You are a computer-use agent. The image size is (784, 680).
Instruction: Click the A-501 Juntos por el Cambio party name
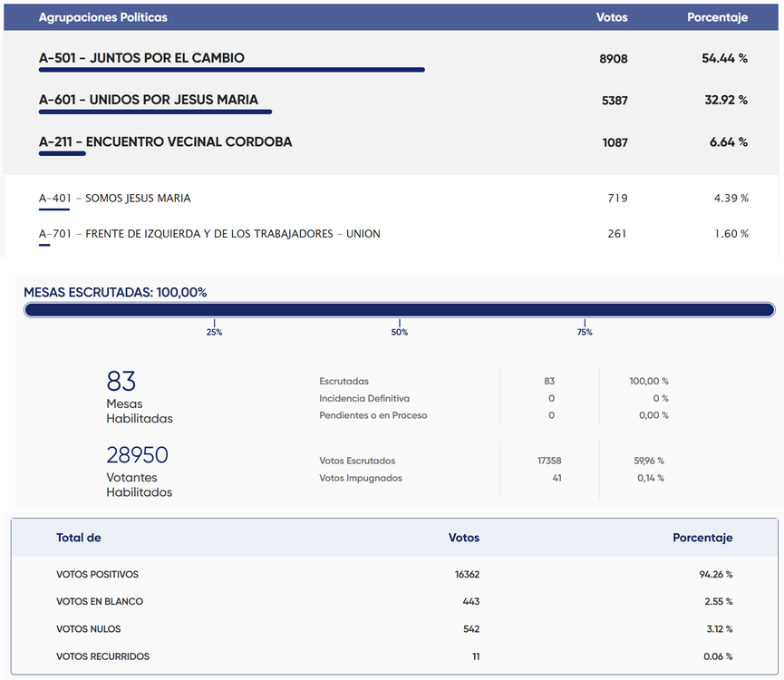[141, 58]
